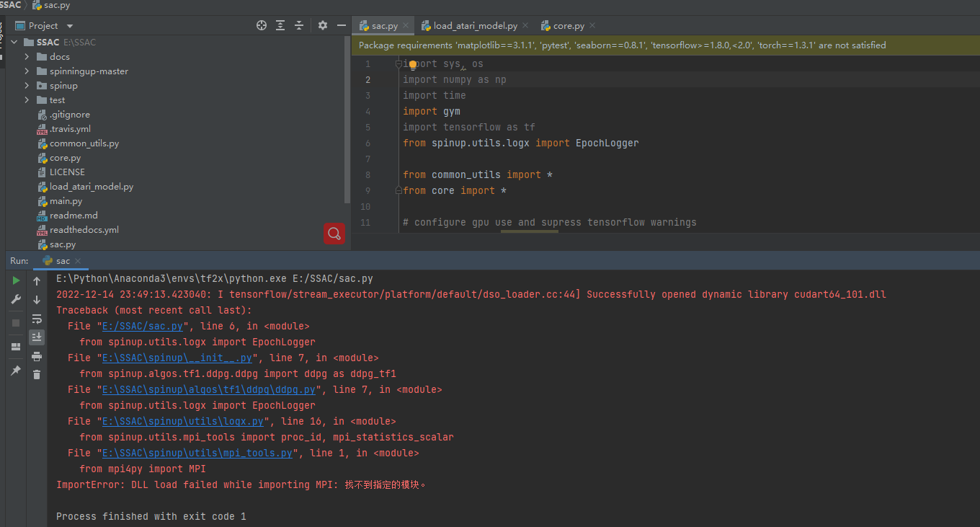Click Restore Layout icon in Run panel
This screenshot has height=527, width=980.
tap(16, 347)
